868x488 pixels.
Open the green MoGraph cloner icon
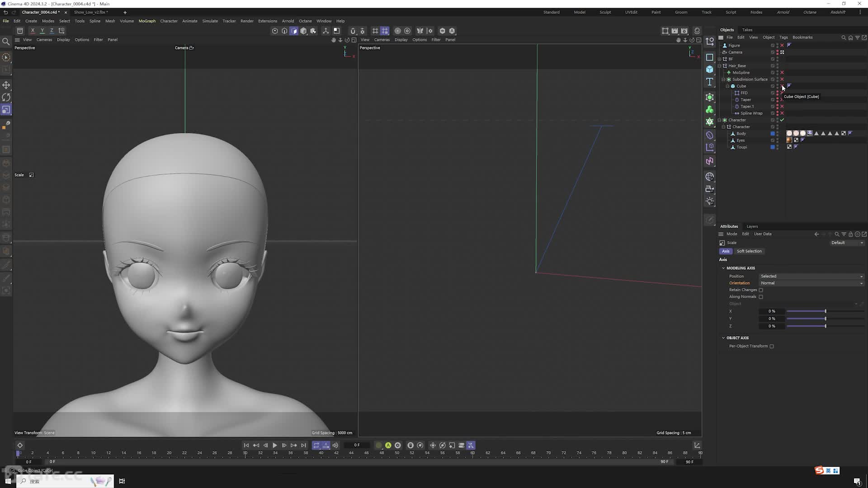[710, 109]
